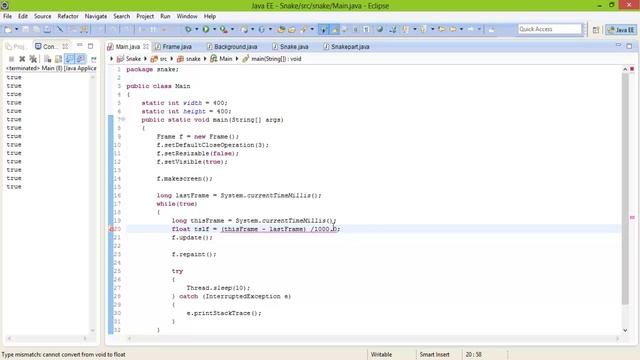Switch to the Snakepart.java editor tab
The width and height of the screenshot is (640, 360).
(x=346, y=47)
